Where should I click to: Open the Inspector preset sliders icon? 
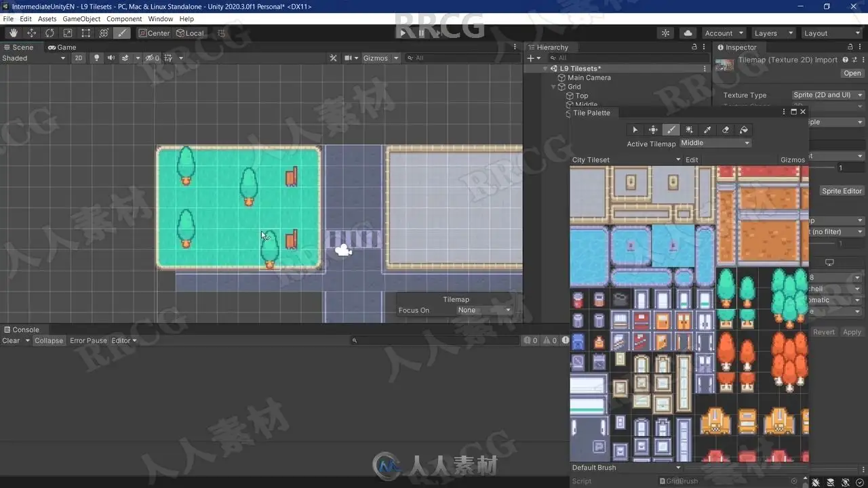pos(854,60)
